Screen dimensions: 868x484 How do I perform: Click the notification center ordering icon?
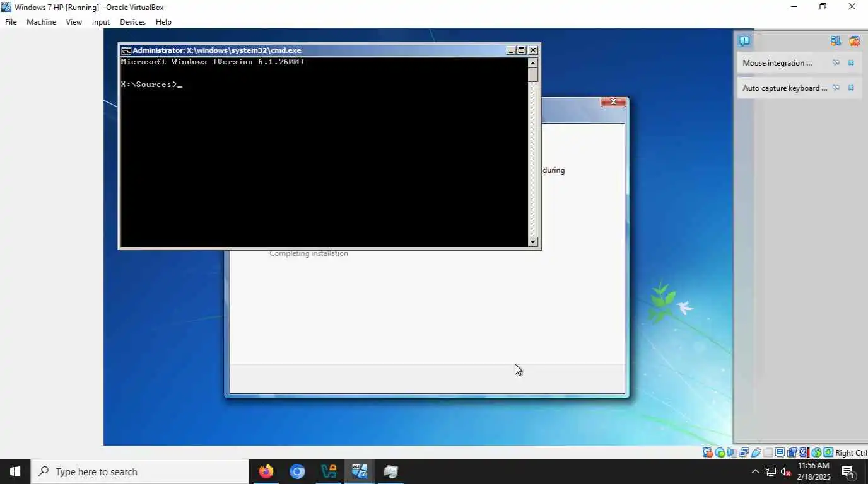click(836, 41)
